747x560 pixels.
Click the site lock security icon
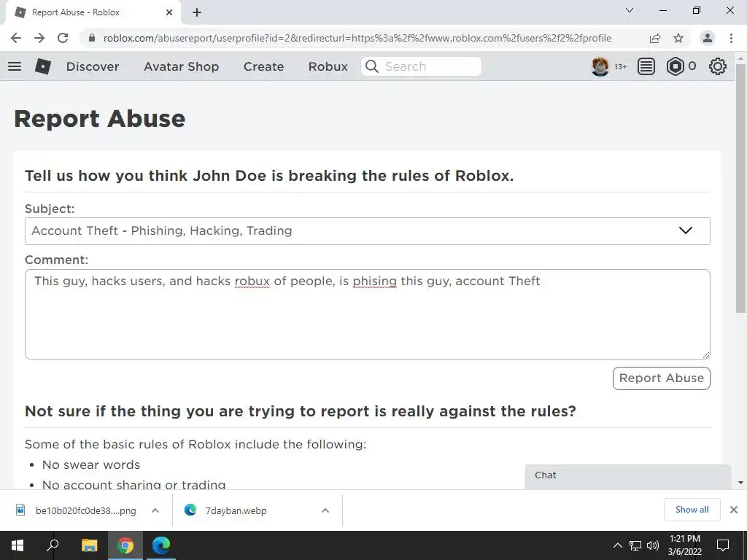[x=92, y=38]
